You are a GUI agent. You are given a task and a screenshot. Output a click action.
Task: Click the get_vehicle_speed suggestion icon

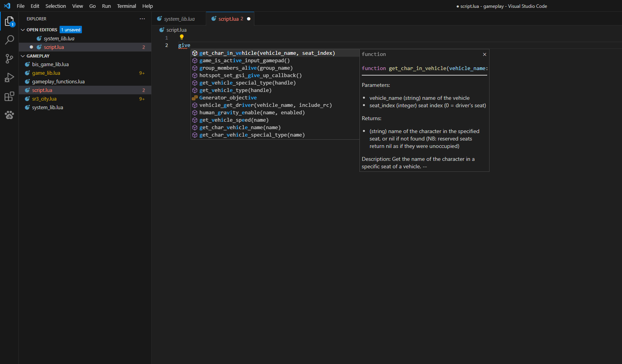[x=195, y=120]
